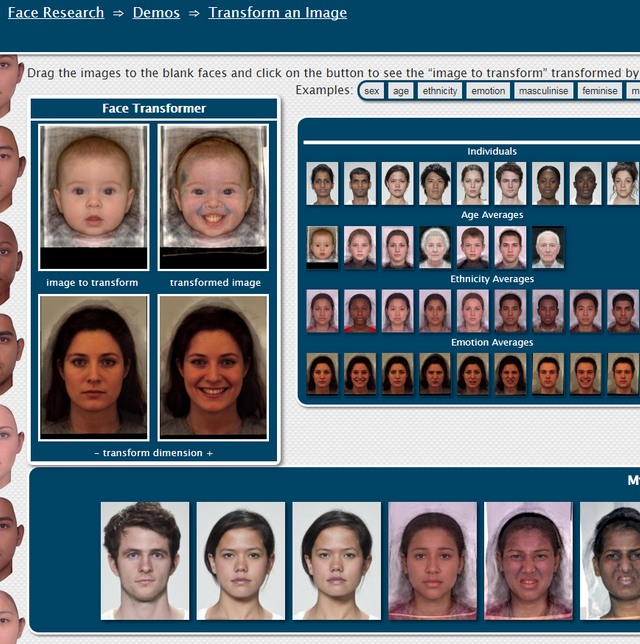Select the young boy in Age Averages

coord(473,247)
